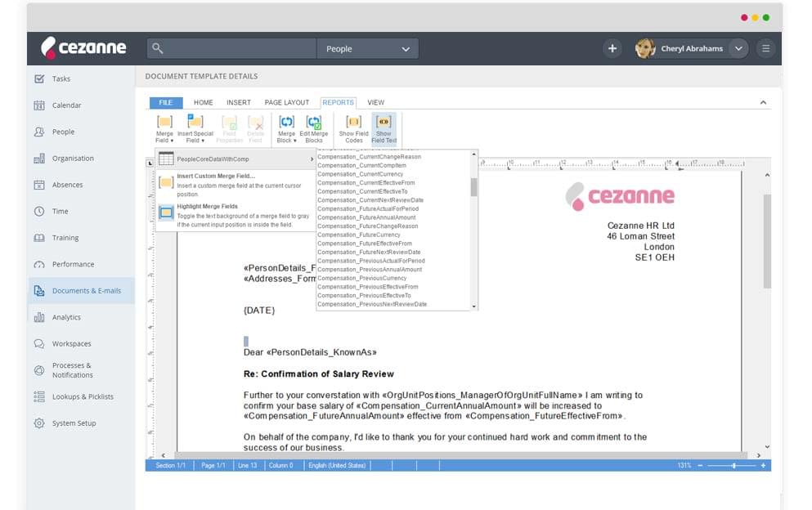Viewport: 812px width, 510px height.
Task: Toggle Show Field Text in ribbon
Action: click(x=384, y=129)
